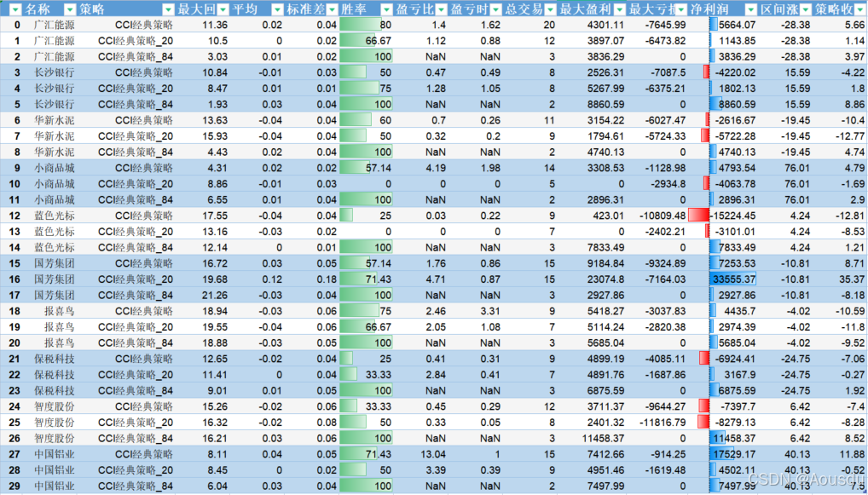Click profit-loss ratio value 4.71
Screen dimensions: 868x495
tap(437, 279)
